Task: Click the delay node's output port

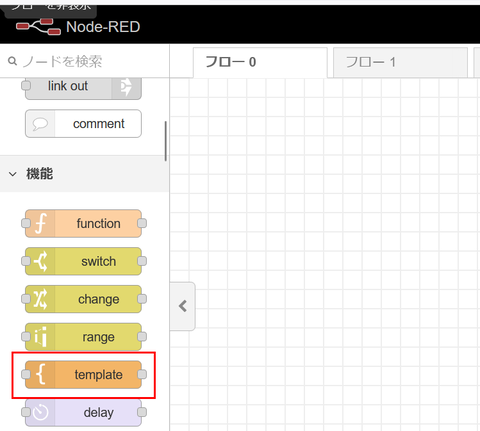Action: click(x=142, y=412)
